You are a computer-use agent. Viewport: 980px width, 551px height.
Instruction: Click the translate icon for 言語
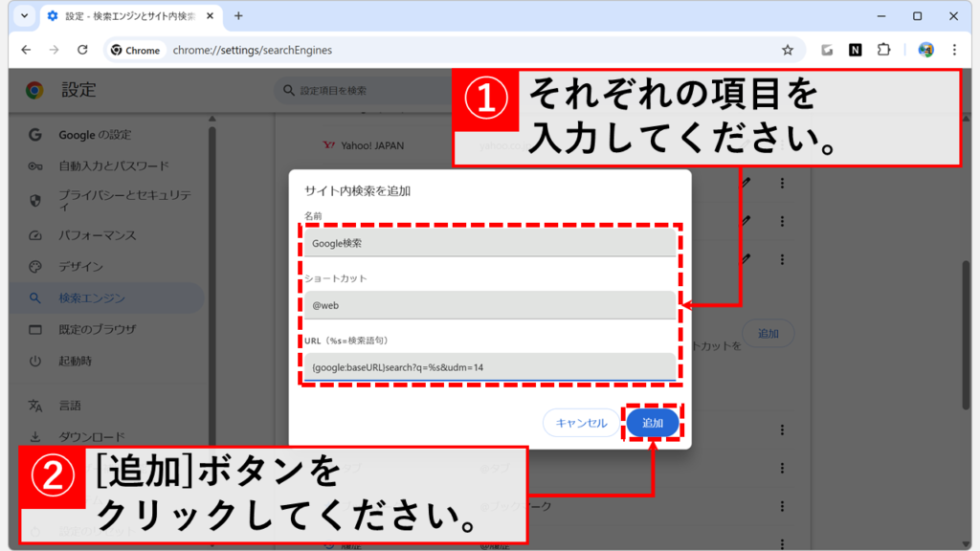click(x=35, y=406)
